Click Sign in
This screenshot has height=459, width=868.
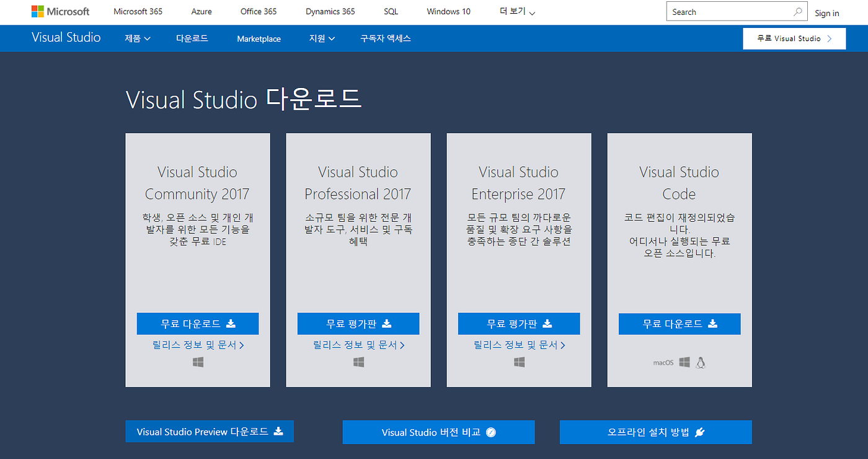[x=827, y=13]
